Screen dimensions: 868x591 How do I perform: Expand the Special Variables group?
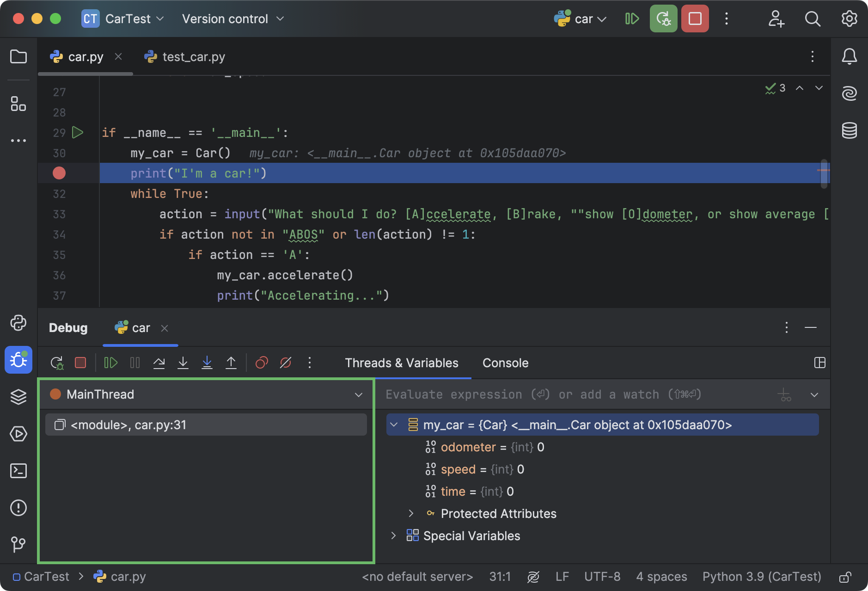point(394,536)
